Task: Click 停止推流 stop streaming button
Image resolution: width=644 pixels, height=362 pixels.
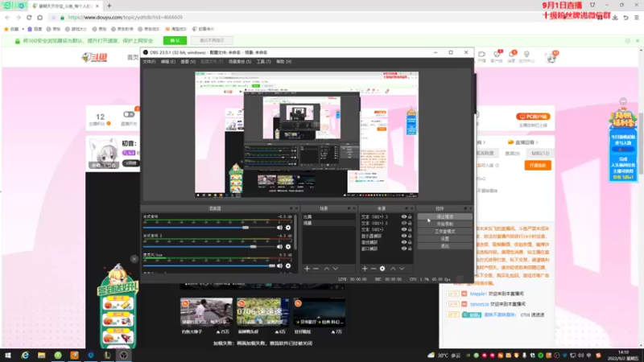Action: [x=445, y=216]
